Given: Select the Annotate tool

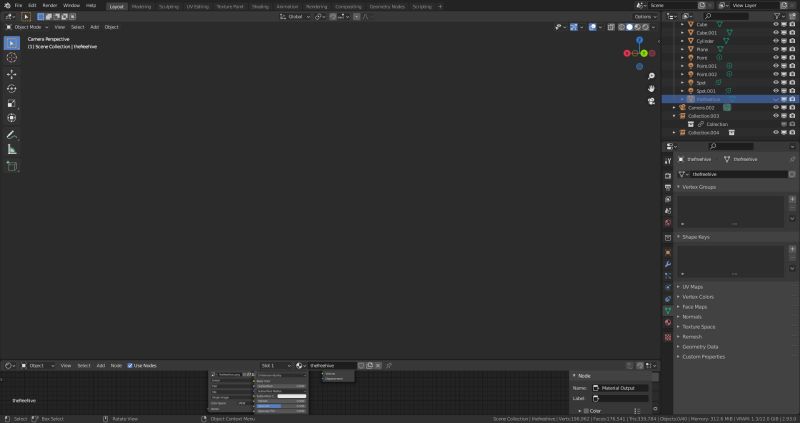Looking at the screenshot, I should coord(12,135).
